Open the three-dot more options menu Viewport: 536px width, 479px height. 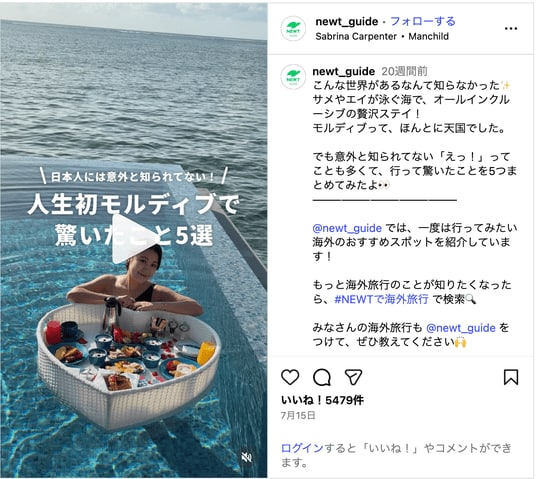pos(511,28)
